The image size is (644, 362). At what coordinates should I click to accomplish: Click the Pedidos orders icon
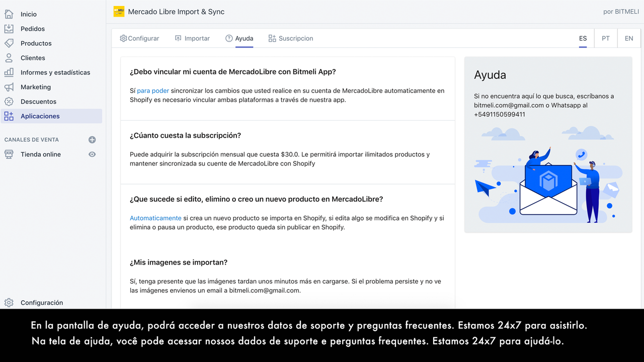9,29
